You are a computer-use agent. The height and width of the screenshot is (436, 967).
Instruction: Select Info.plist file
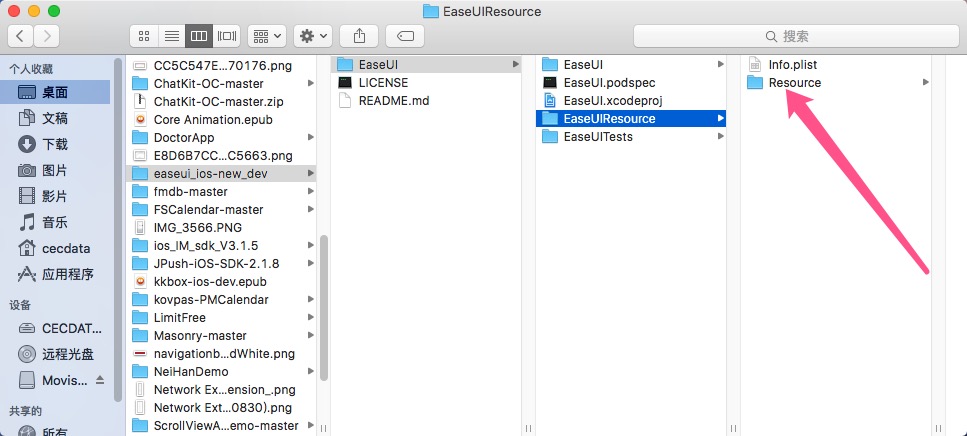click(x=836, y=64)
